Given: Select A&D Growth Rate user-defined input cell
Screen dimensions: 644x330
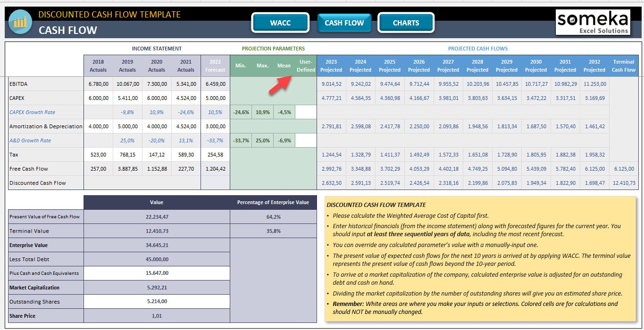Looking at the screenshot, I should pyautogui.click(x=306, y=140).
